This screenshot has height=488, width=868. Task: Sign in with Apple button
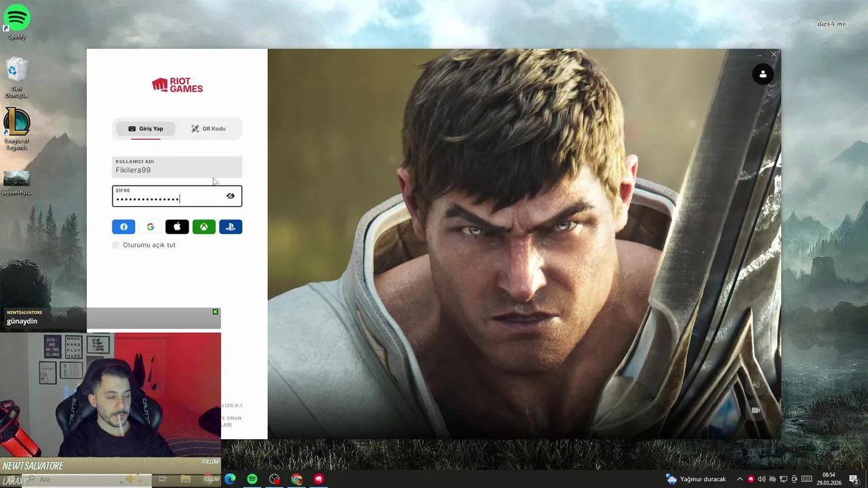pos(177,227)
